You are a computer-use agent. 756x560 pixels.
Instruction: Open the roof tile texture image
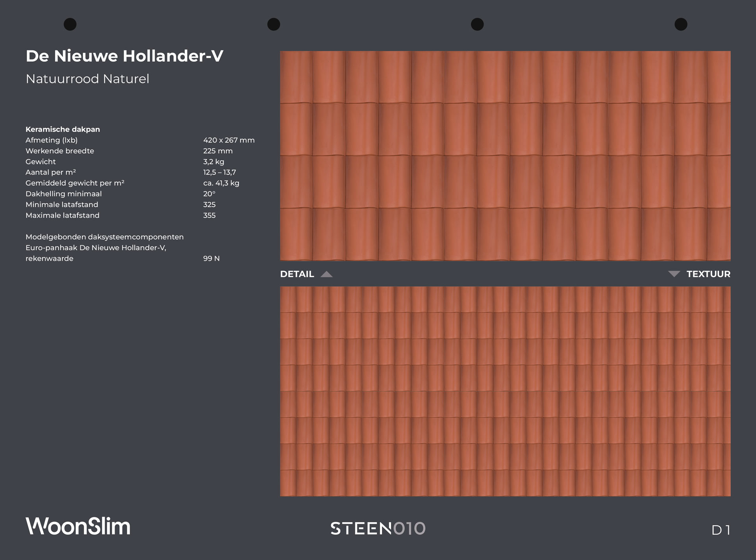pos(505,391)
